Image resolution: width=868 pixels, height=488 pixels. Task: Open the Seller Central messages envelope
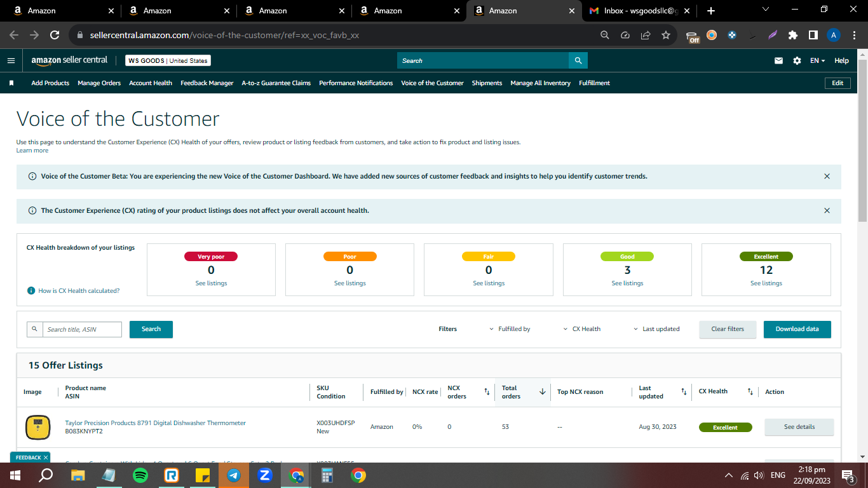click(x=778, y=61)
